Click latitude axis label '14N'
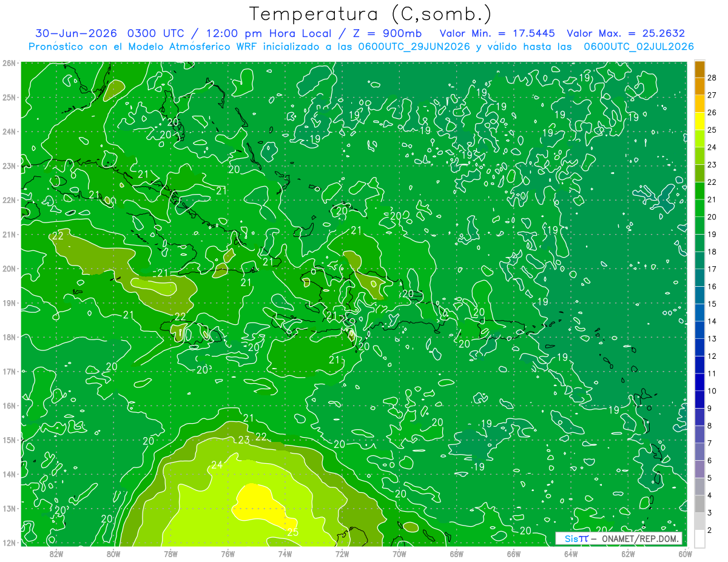The width and height of the screenshot is (728, 562). tap(8, 474)
